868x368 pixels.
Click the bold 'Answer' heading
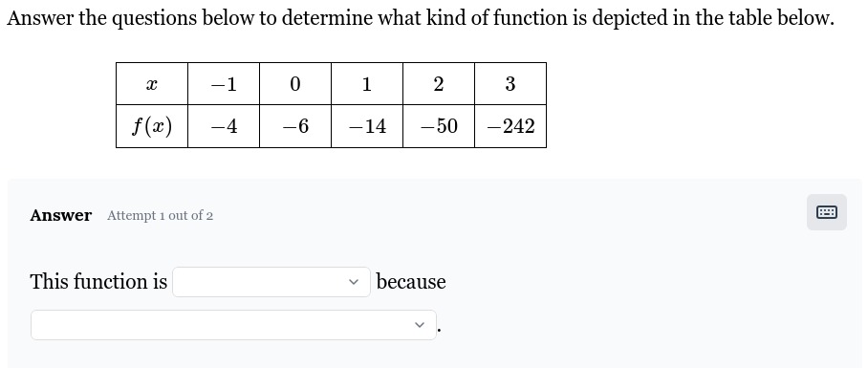click(61, 215)
